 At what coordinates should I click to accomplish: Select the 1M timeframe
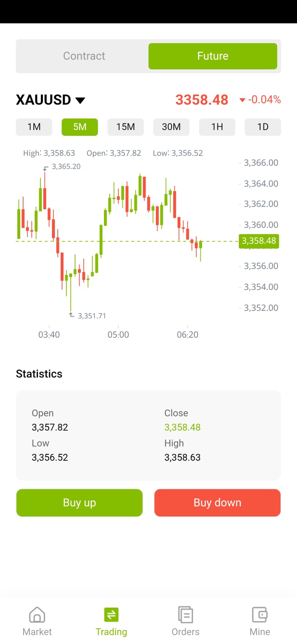tap(34, 127)
